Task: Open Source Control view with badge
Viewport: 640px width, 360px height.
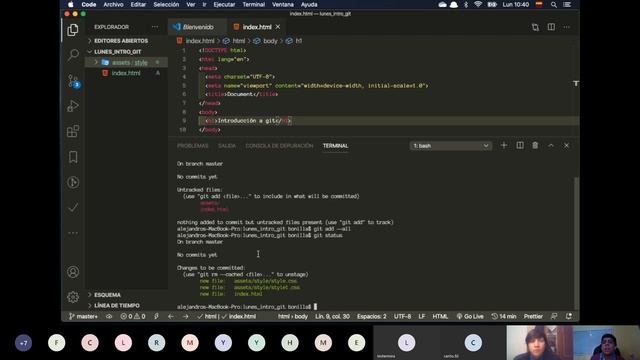Action: [73, 80]
